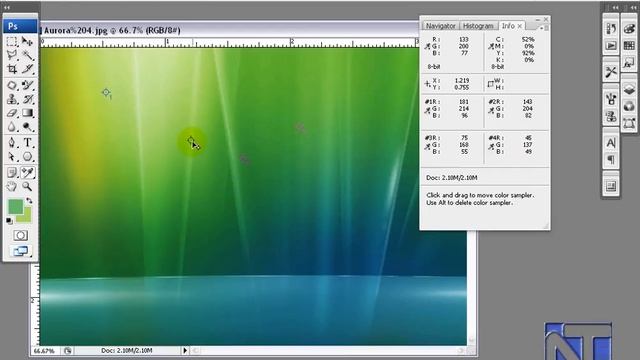The height and width of the screenshot is (360, 640).
Task: Change the screen mode button
Action: point(20,251)
